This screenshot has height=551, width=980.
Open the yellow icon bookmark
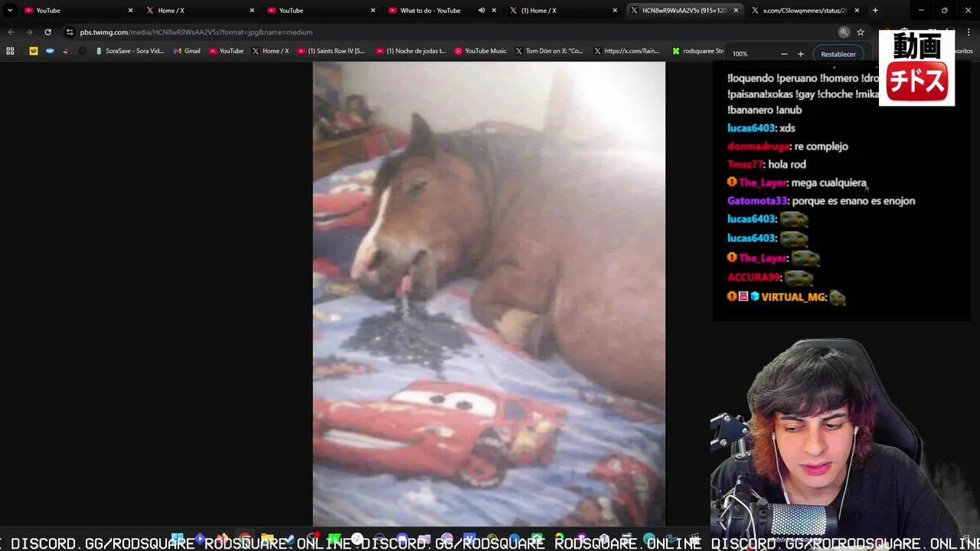point(34,51)
